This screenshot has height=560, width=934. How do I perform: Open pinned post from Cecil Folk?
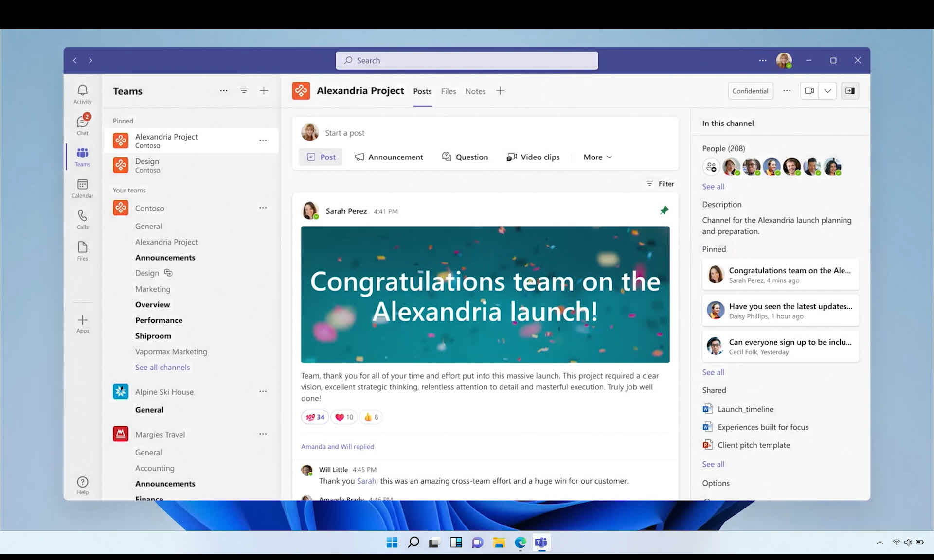coord(780,346)
